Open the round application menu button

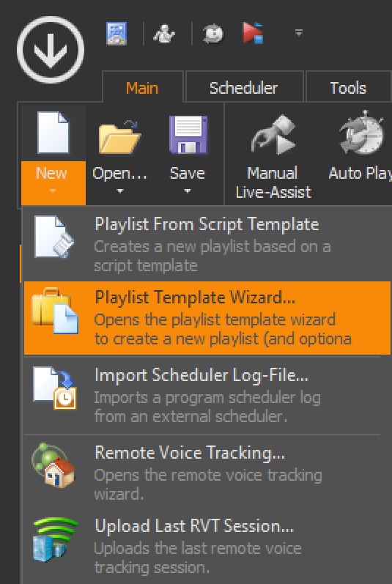pos(51,50)
